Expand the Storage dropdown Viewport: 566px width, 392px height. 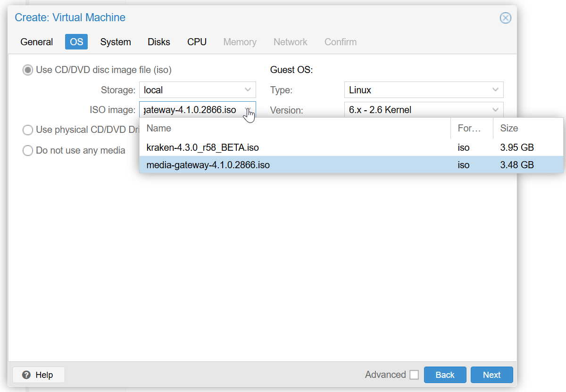[248, 90]
